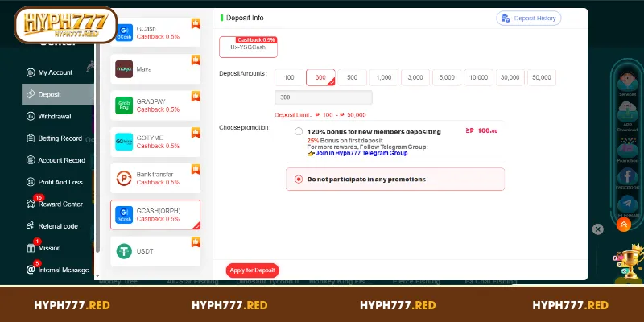
Task: Choose the 5,000 deposit amount
Action: click(x=447, y=77)
